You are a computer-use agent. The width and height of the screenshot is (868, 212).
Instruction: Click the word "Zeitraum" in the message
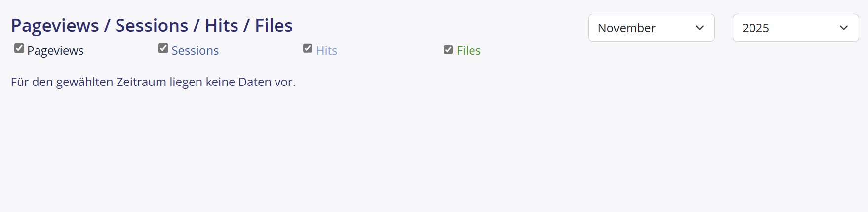point(141,82)
